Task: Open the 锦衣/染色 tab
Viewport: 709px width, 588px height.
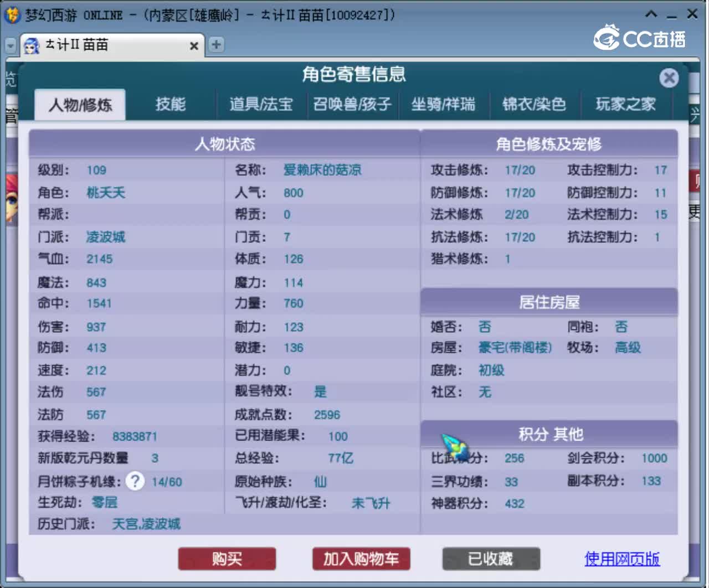Action: (535, 104)
